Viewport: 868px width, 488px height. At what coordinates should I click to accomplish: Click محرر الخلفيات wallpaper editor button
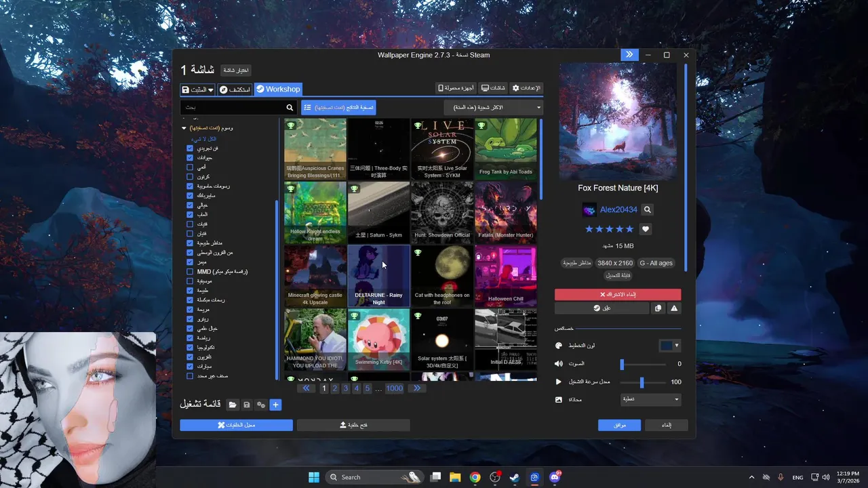coord(236,425)
